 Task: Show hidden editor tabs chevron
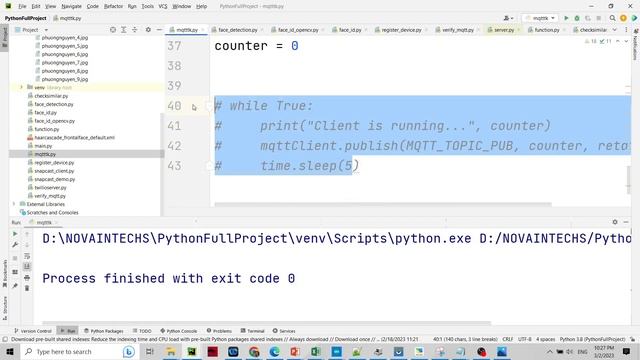pyautogui.click(x=614, y=30)
